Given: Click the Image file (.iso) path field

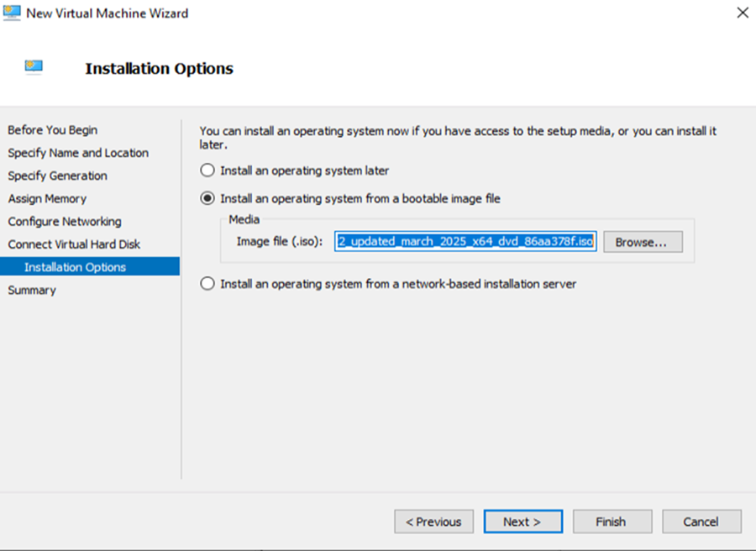Looking at the screenshot, I should [x=465, y=242].
